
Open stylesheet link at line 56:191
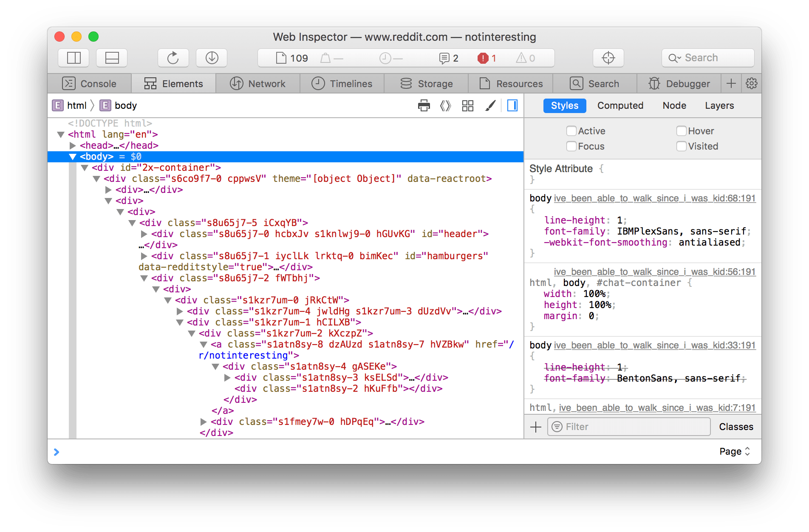pyautogui.click(x=655, y=272)
